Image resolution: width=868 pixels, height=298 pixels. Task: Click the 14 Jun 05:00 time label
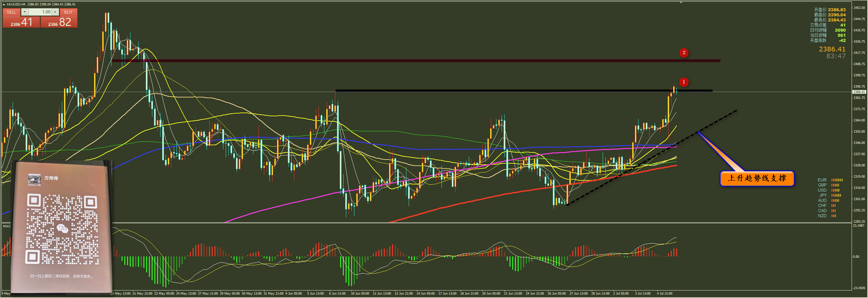tap(425, 294)
